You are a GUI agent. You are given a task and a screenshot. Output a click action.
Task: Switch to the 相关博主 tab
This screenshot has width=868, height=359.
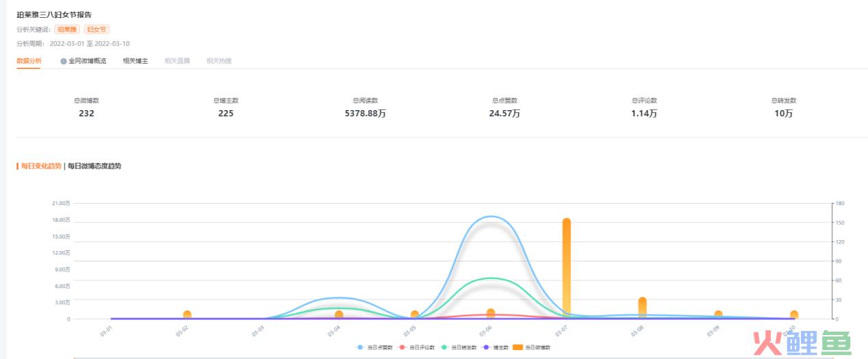[x=136, y=61]
